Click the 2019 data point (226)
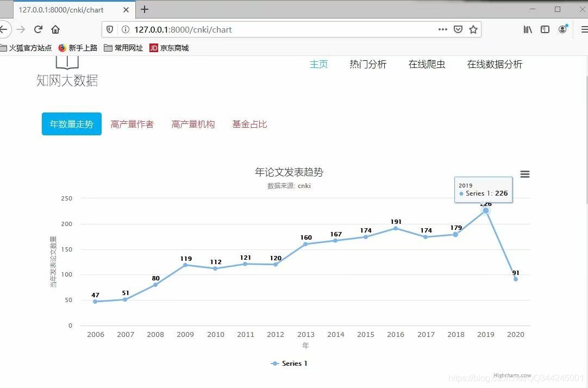This screenshot has width=588, height=388. [x=486, y=211]
